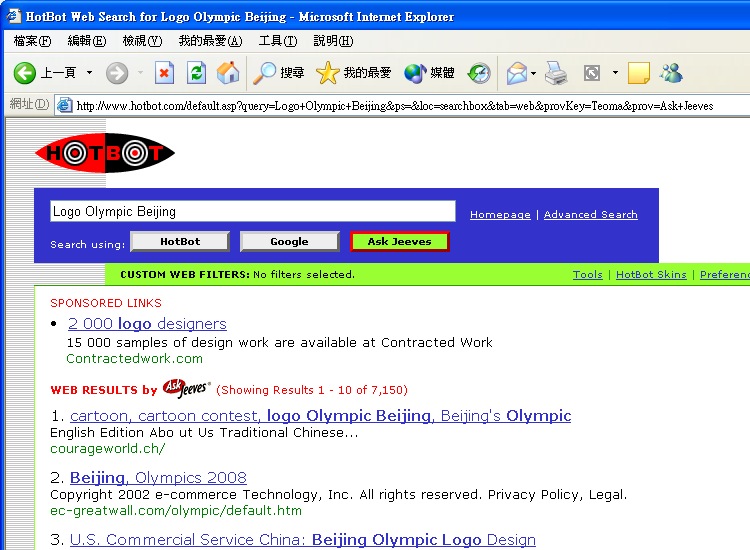Click the grey Forward arrow icon
This screenshot has width=750, height=550.
pyautogui.click(x=117, y=73)
